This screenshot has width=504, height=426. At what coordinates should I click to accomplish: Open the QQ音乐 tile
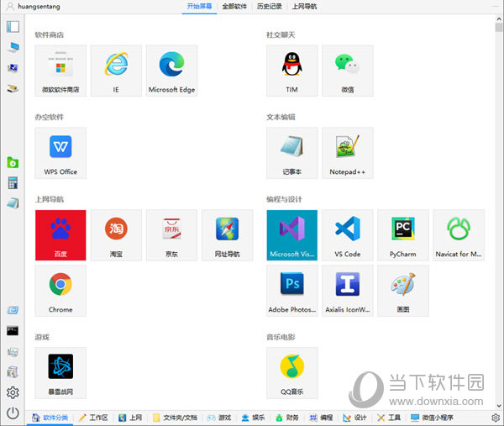[x=291, y=373]
